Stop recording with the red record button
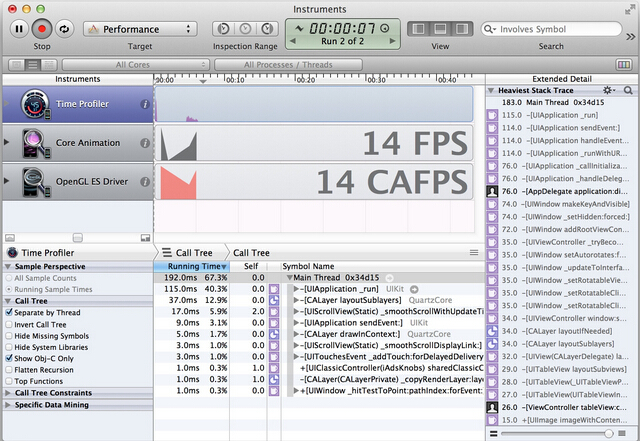The width and height of the screenshot is (640, 441). 42,30
